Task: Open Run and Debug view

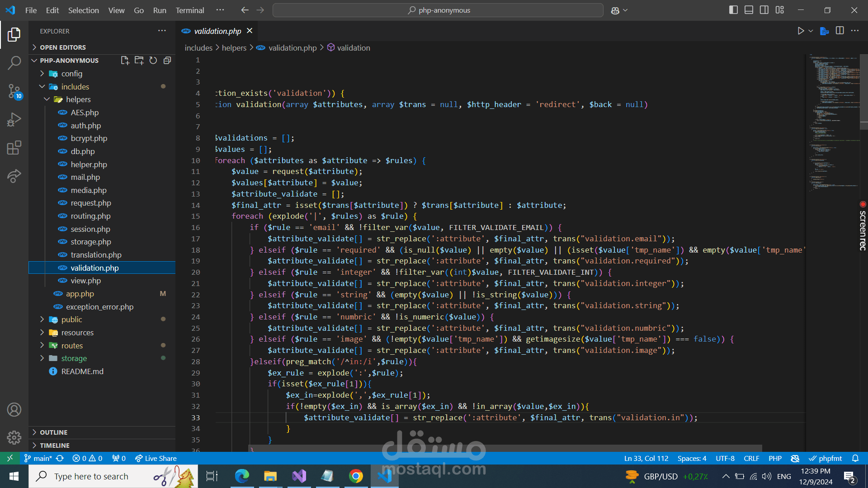Action: point(14,120)
